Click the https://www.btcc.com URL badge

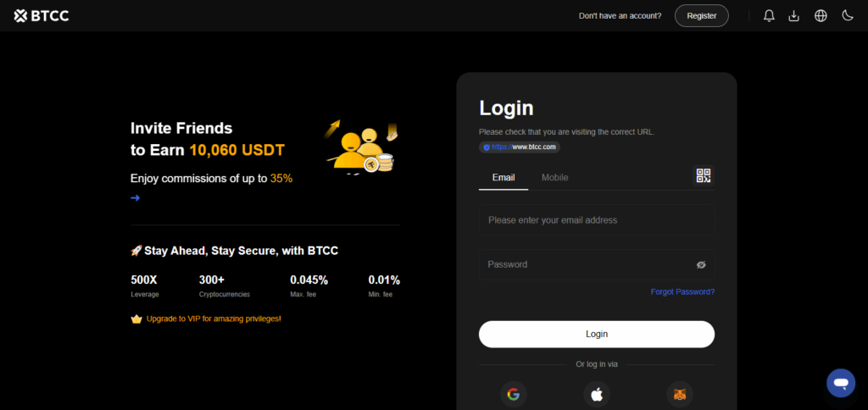(520, 147)
